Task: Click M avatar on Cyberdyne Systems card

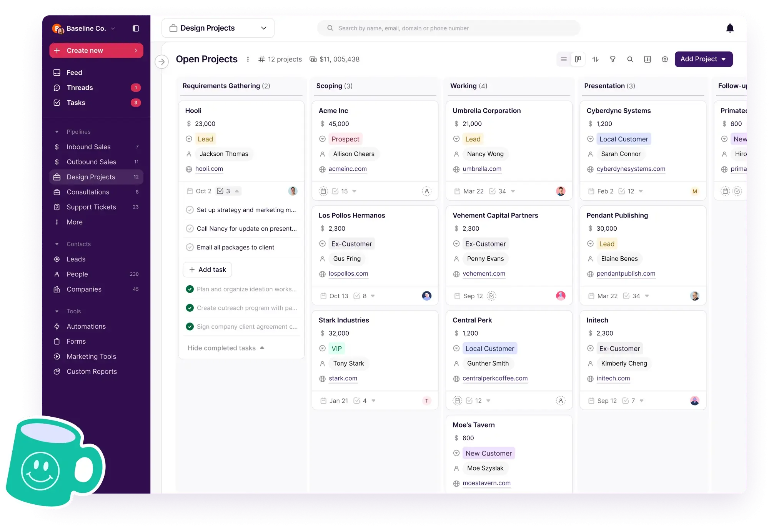Action: point(694,191)
